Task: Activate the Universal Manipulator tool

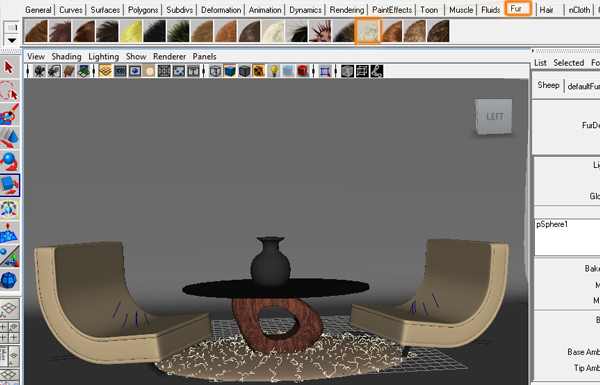Action: (x=10, y=209)
